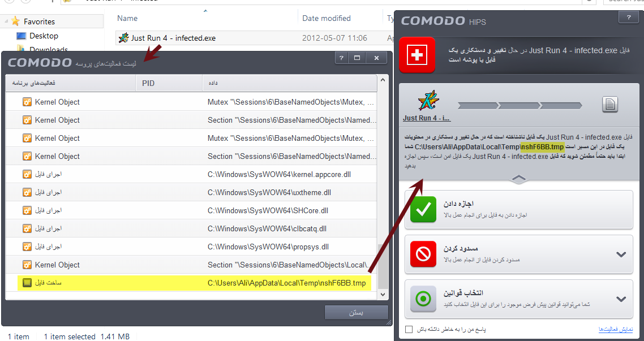Screen dimensions: 644x341
Task: Click the Just Run 4 application icon in HIPS
Action: click(428, 101)
